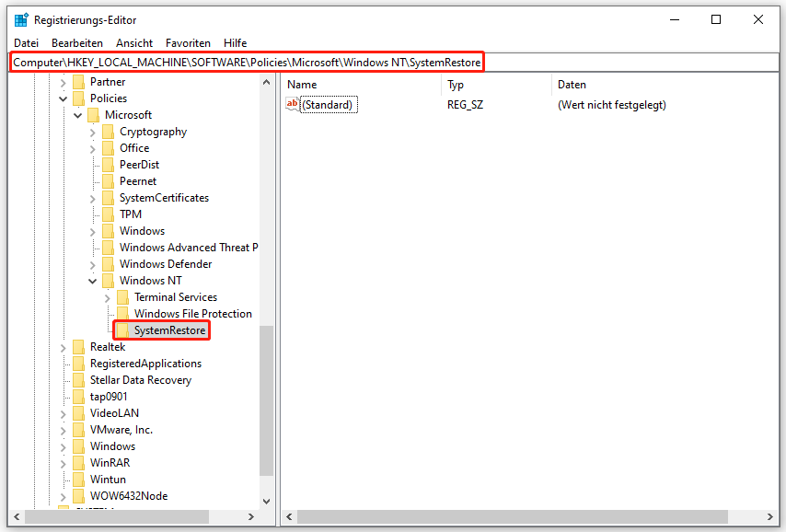This screenshot has height=532, width=786.
Task: Sort values by the Daten column header
Action: click(665, 85)
